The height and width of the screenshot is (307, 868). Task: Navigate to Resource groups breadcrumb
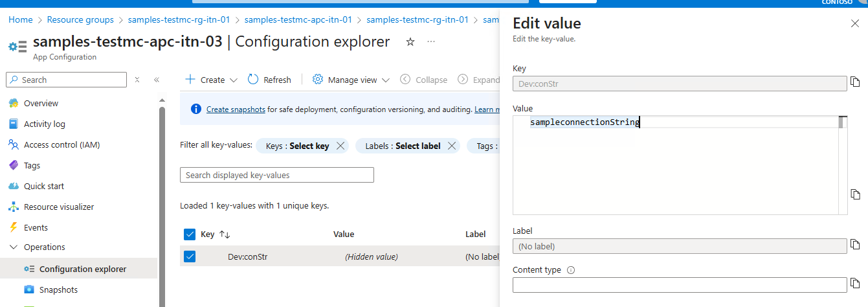pos(80,20)
